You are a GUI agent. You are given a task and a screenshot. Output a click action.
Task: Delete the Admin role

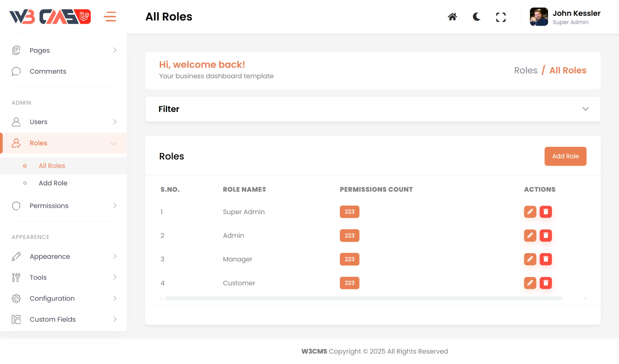coord(546,235)
